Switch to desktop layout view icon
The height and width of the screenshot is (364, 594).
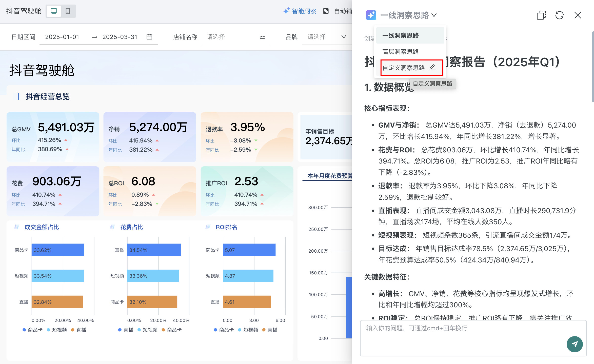pos(54,11)
